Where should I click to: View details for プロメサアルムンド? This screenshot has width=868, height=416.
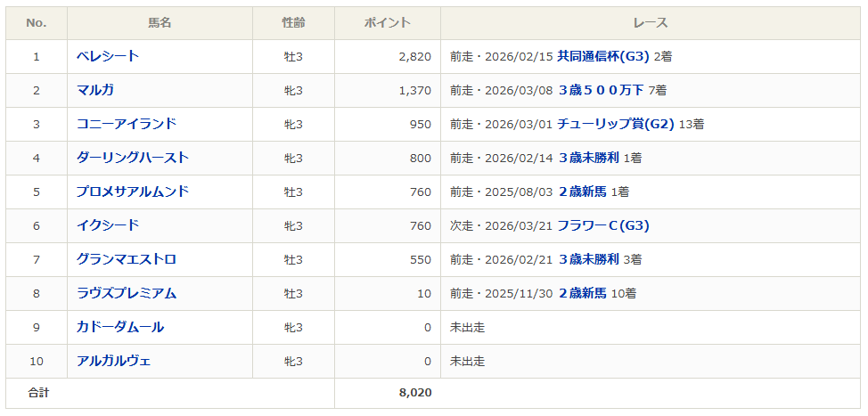click(x=133, y=192)
